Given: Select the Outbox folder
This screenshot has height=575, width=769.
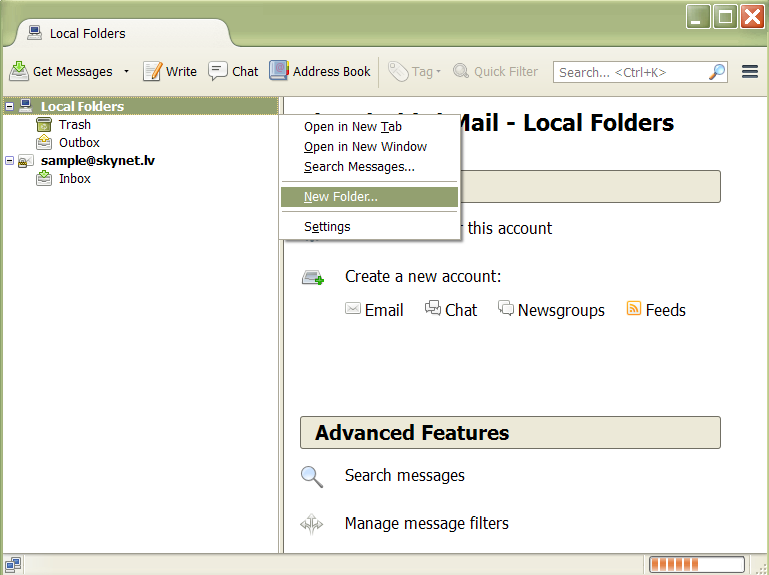Looking at the screenshot, I should tap(79, 143).
